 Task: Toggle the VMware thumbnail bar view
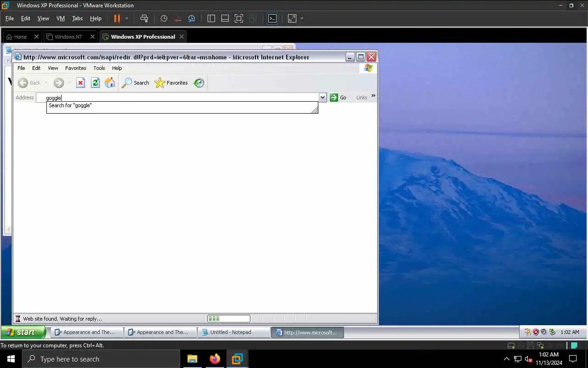coord(225,18)
